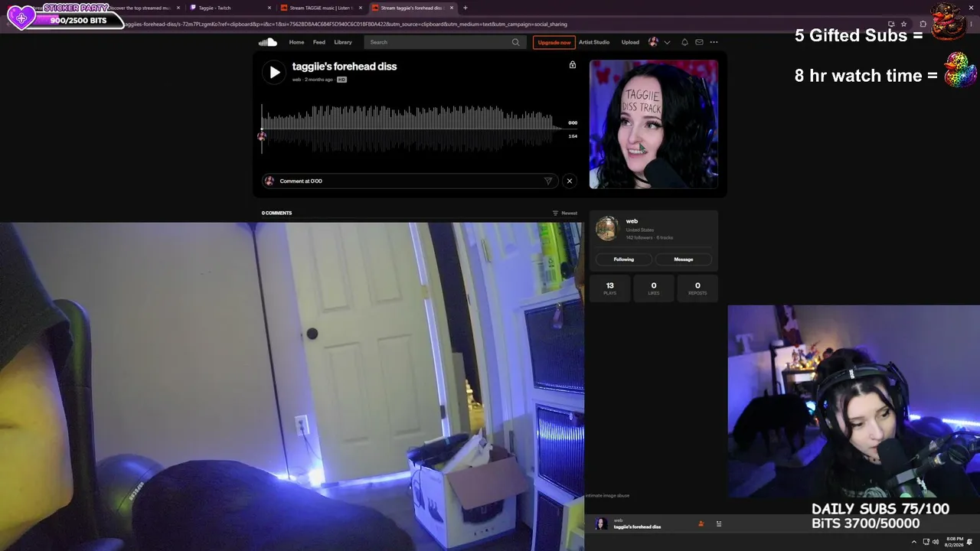Click the 1:54 track duration label

click(573, 136)
